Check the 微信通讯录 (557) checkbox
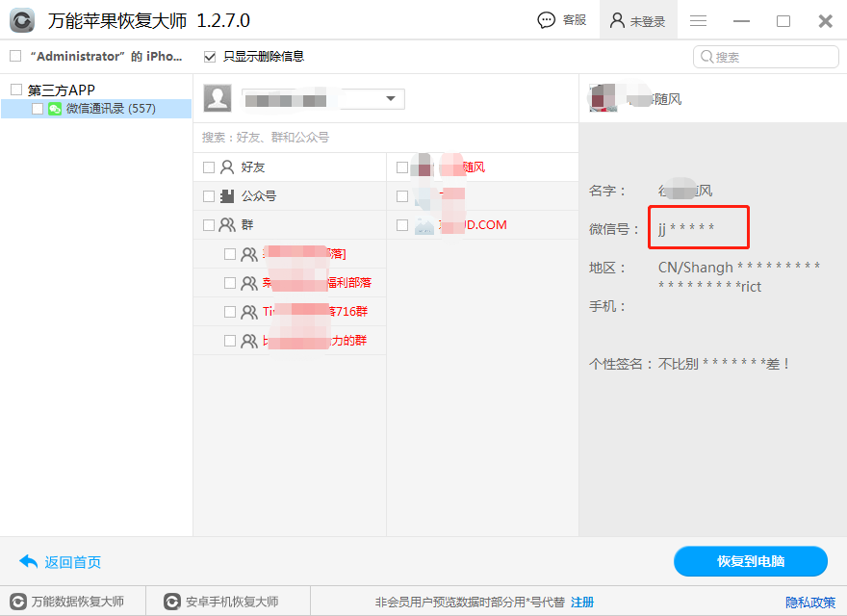 (x=38, y=109)
